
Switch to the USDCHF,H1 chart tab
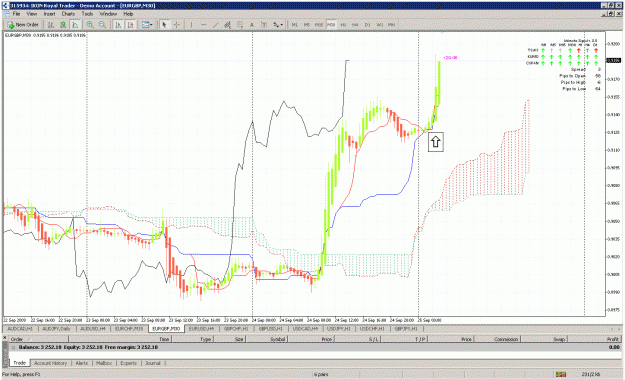pos(372,329)
